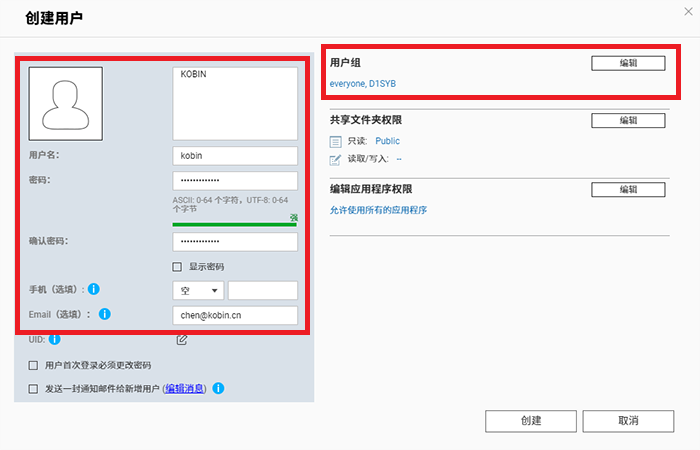Click the green password strength bar
The width and height of the screenshot is (700, 450).
[x=235, y=225]
